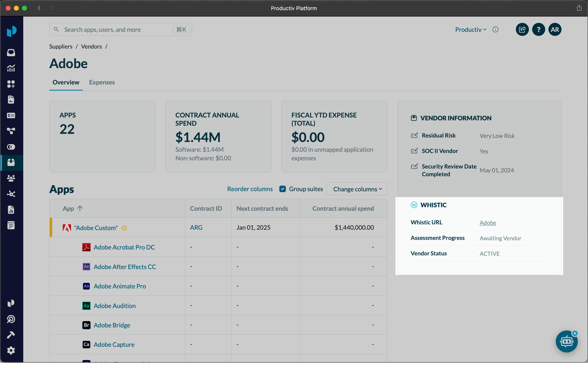Open the Adobe Whistic URL link
Image resolution: width=588 pixels, height=368 pixels.
pos(487,223)
